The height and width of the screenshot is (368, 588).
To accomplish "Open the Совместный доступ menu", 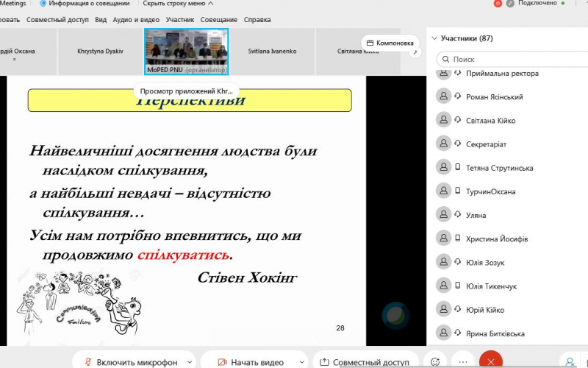I will [x=57, y=20].
